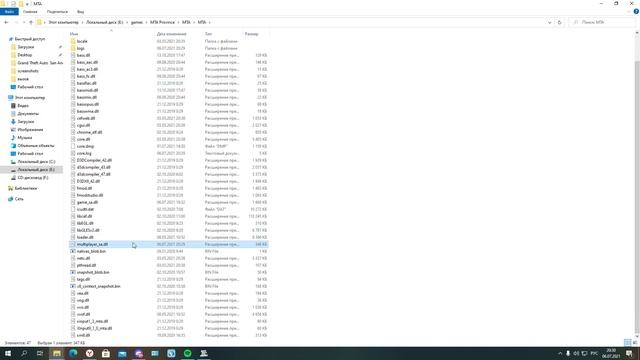This screenshot has height=360, width=640.
Task: Select the snapshot_blob.bin file icon
Action: coord(73,272)
